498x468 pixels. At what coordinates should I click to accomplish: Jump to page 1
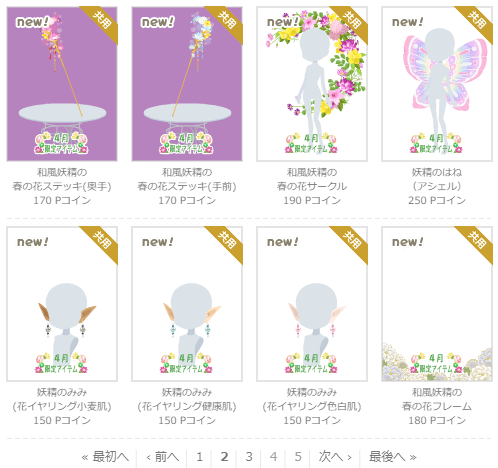(x=199, y=457)
